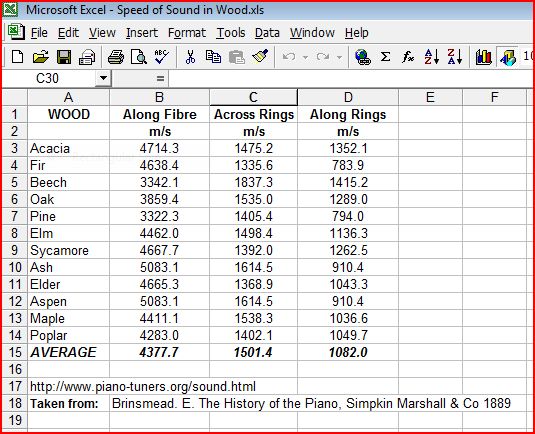Run the ABC spelling check icon
The image size is (535, 434).
161,57
